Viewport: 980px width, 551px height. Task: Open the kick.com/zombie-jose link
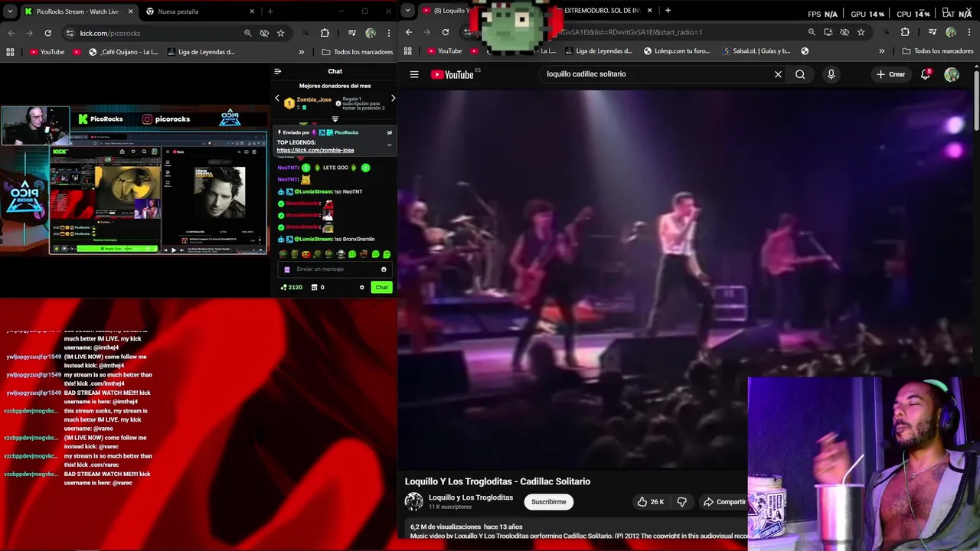(x=315, y=151)
